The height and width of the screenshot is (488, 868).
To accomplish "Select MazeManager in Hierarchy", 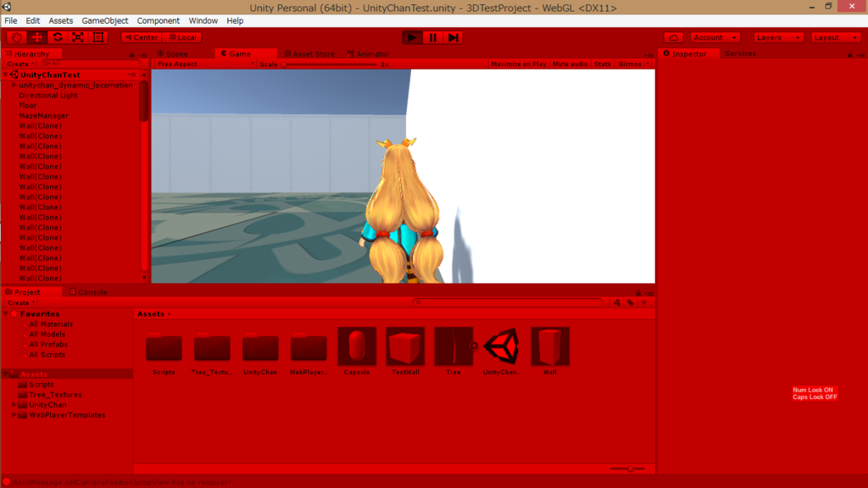I will (44, 115).
